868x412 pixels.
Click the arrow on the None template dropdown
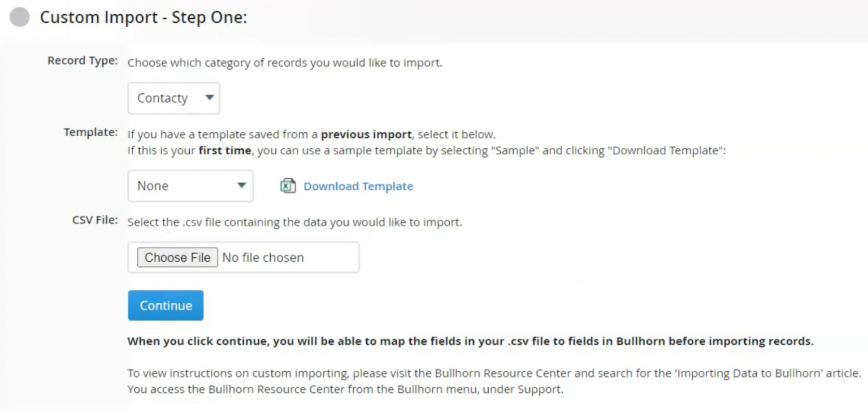[x=241, y=185]
